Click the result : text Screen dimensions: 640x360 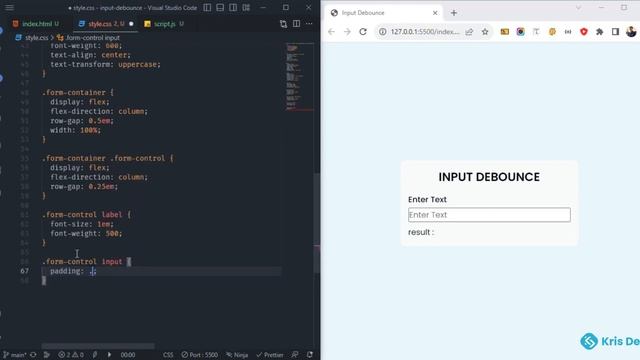[x=421, y=232]
